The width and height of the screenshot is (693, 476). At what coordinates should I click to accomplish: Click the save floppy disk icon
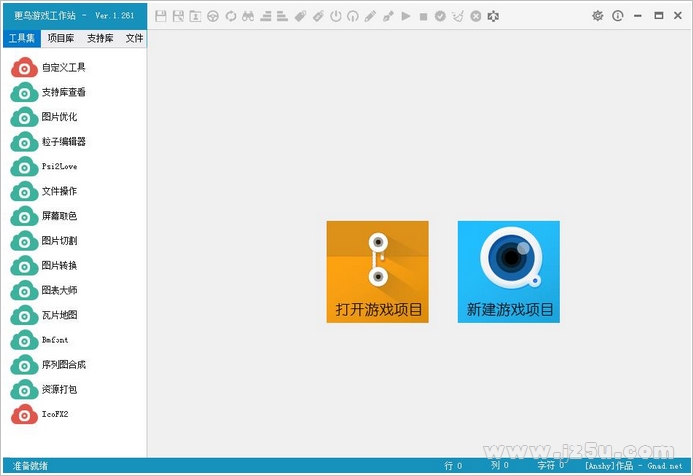161,16
